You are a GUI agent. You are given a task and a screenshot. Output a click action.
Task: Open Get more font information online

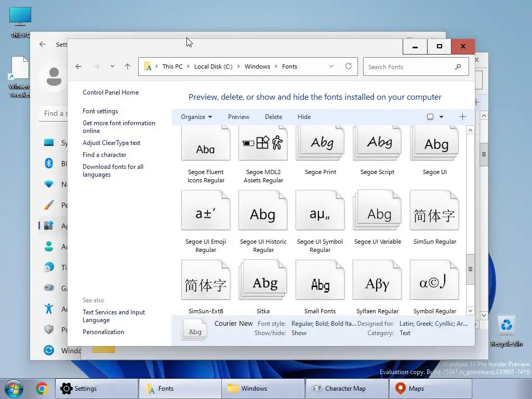[119, 127]
